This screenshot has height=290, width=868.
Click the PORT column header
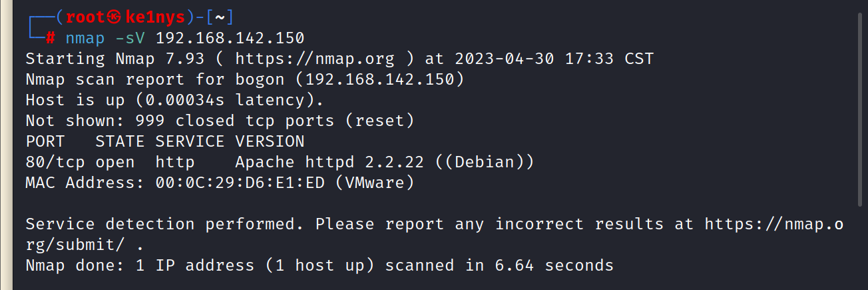[45, 141]
